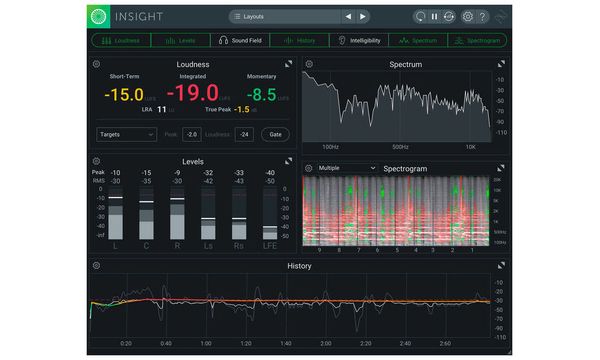
Task: Click the loop/sync refresh icon
Action: point(448,16)
